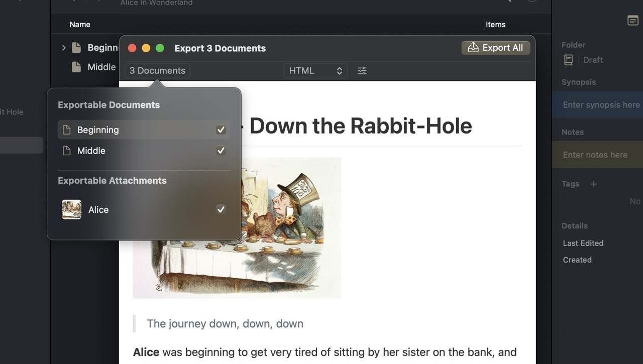This screenshot has width=643, height=364.
Task: Click the Items column header
Action: [x=495, y=25]
